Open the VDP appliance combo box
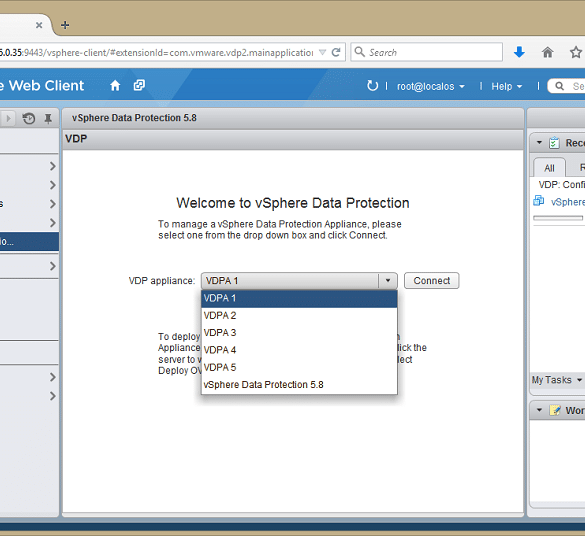585x536 pixels. [x=299, y=280]
